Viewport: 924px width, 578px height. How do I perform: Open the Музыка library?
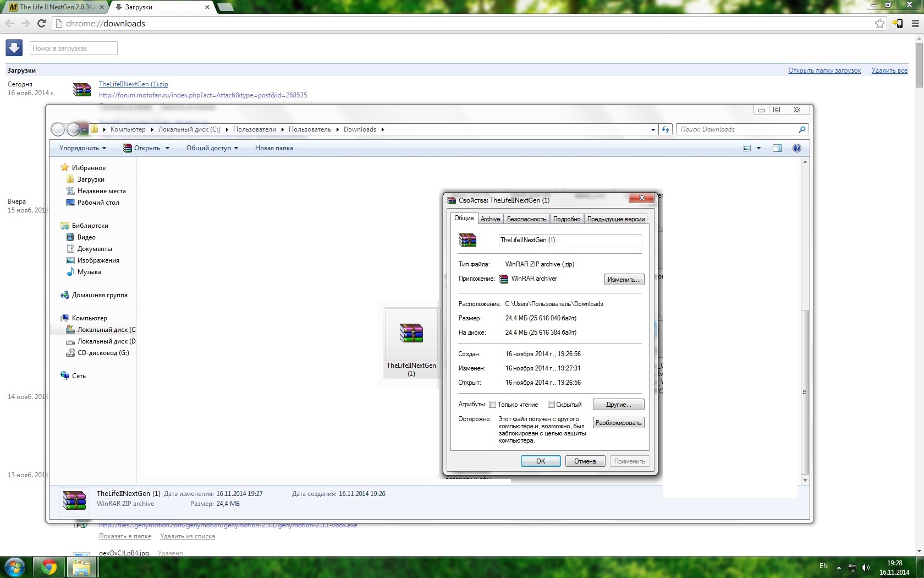tap(89, 272)
